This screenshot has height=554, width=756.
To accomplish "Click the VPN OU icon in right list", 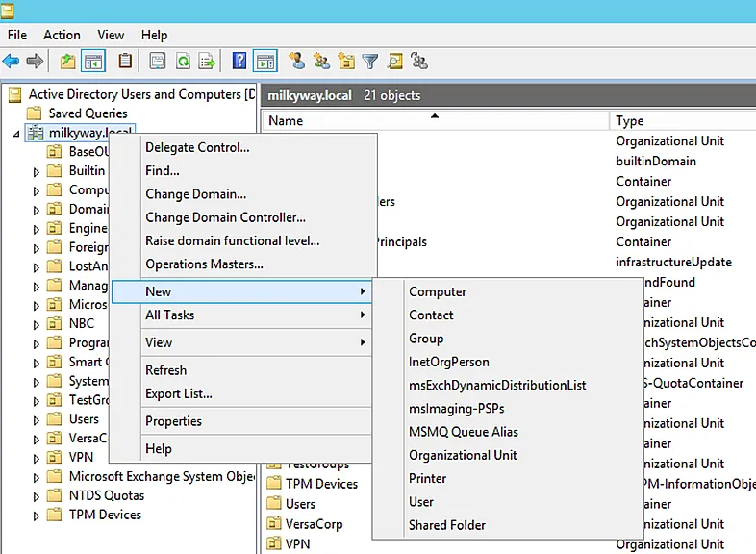I will point(274,543).
